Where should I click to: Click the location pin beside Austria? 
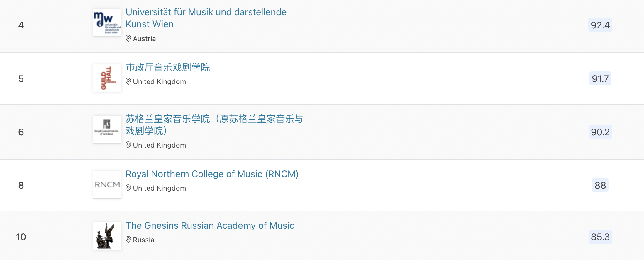coord(128,38)
